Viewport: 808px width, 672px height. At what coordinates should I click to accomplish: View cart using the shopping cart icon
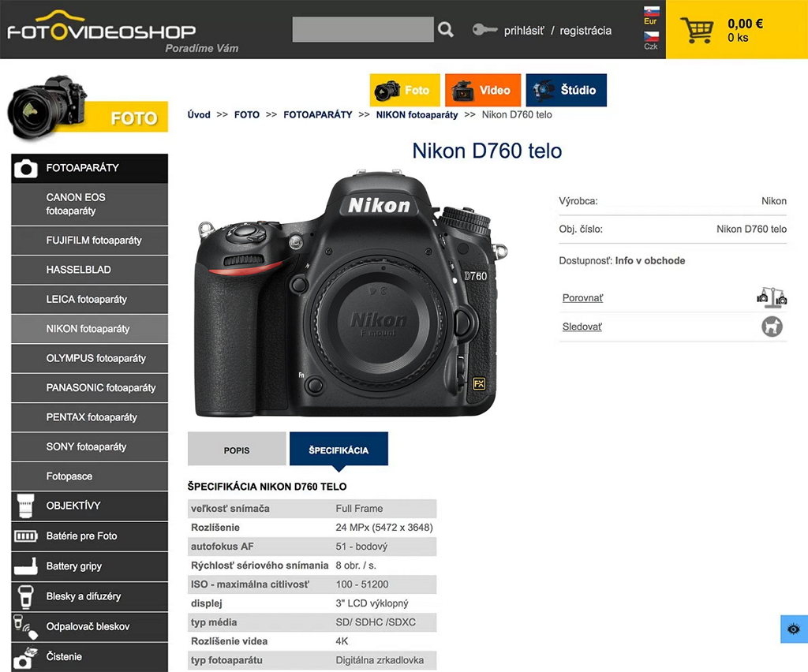698,30
